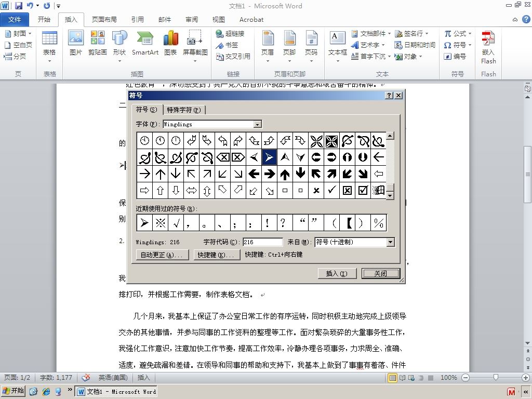The width and height of the screenshot is (532, 399).
Task: Select the checked box symbol in Wingdings grid
Action: pos(363,190)
